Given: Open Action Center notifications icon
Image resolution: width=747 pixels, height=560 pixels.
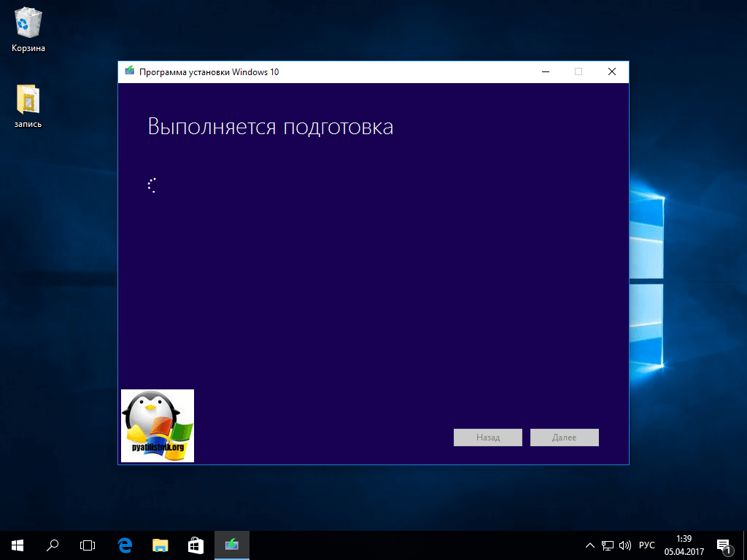Looking at the screenshot, I should pos(724,545).
